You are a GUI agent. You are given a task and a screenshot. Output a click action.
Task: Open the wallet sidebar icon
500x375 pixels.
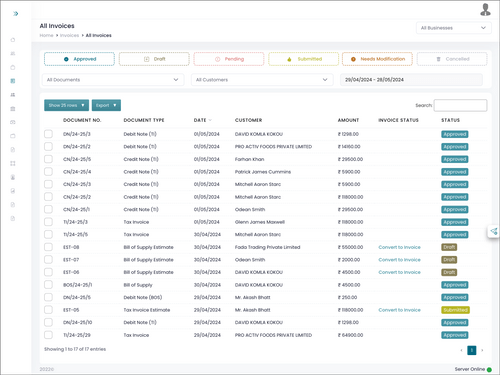click(x=13, y=136)
